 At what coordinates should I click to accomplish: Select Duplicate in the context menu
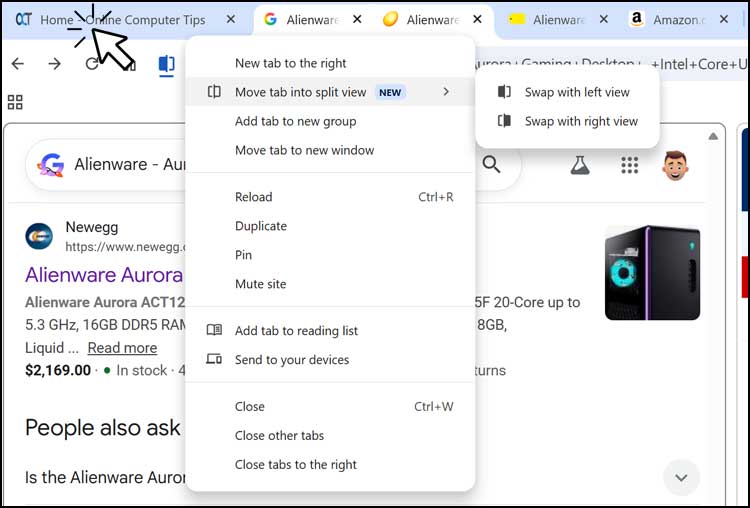coord(330,226)
